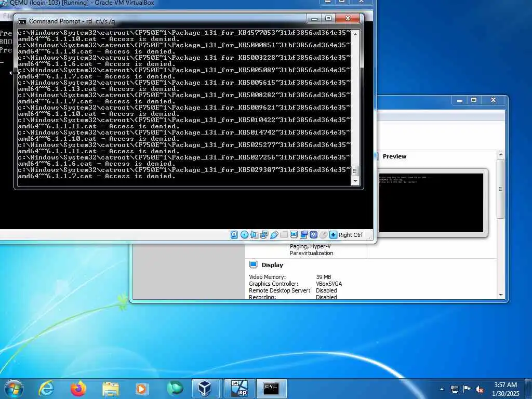Screen dimensions: 532x399
Task: Open the Display settings heading link
Action: click(272, 265)
